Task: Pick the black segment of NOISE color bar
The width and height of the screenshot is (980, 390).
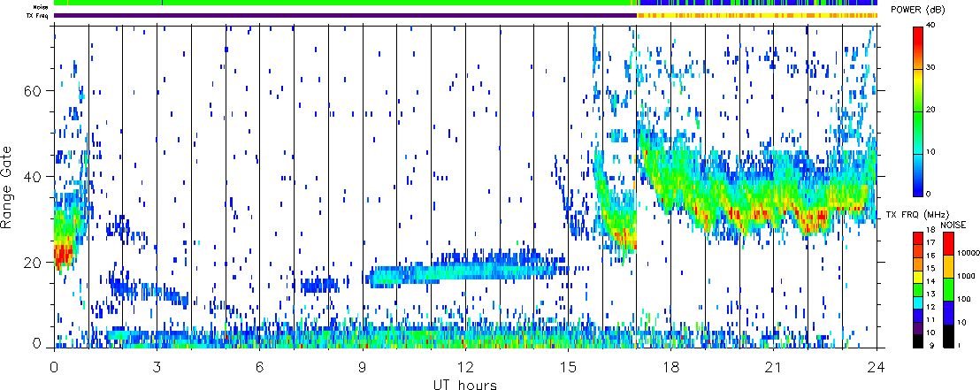Action: coord(947,336)
